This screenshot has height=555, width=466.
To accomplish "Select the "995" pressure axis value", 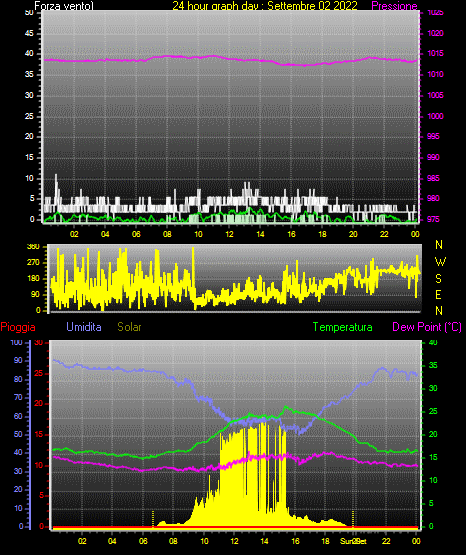I will [x=433, y=136].
